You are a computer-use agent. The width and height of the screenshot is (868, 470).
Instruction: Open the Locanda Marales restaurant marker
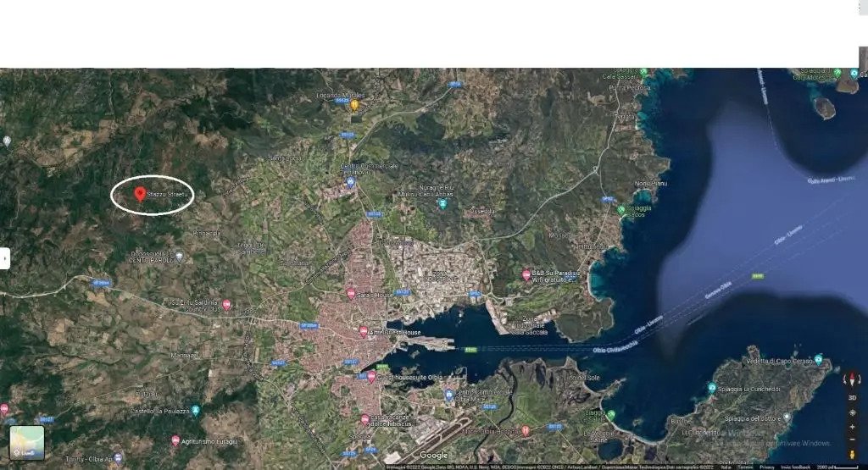(x=354, y=105)
